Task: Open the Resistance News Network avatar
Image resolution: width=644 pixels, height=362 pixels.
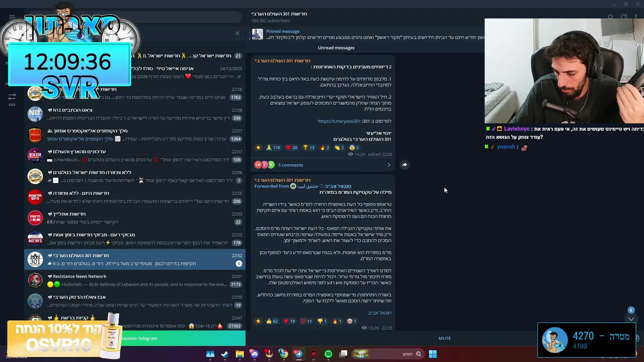Action: click(35, 280)
